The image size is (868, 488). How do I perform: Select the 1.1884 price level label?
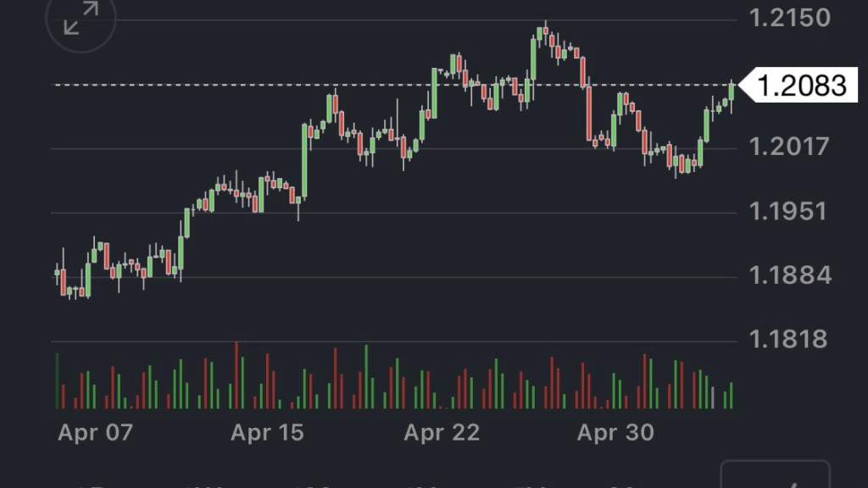point(790,275)
